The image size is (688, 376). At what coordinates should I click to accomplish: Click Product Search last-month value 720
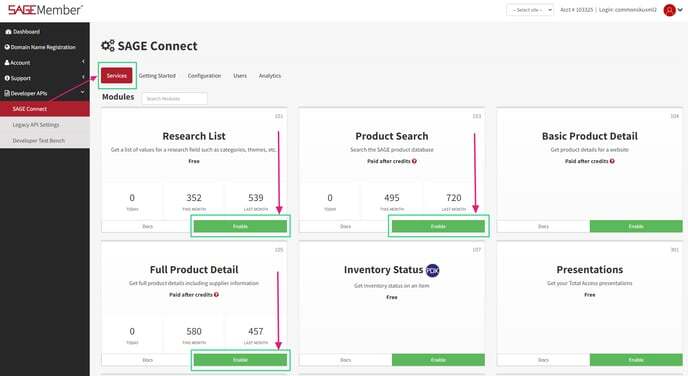coord(454,198)
